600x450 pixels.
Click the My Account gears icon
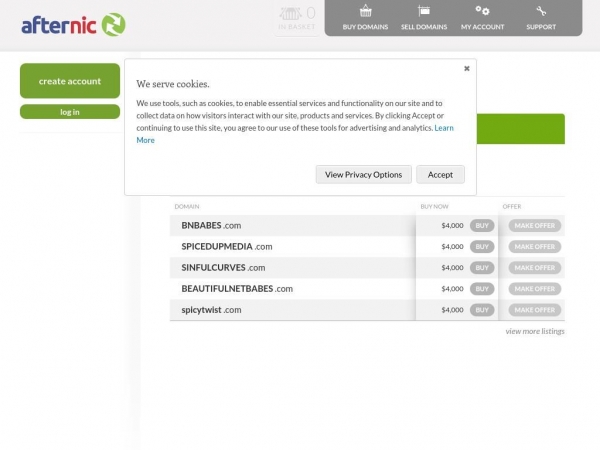point(482,11)
